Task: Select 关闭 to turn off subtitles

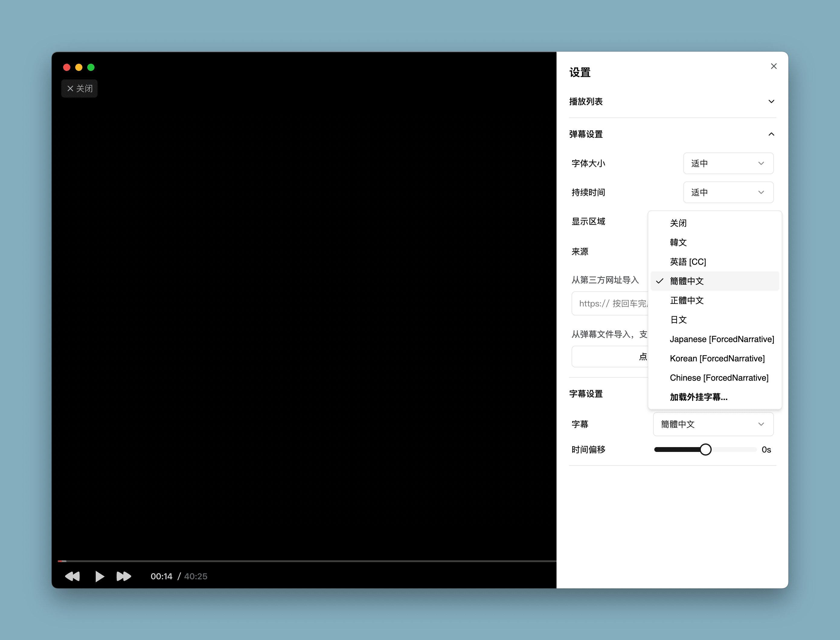Action: tap(678, 223)
